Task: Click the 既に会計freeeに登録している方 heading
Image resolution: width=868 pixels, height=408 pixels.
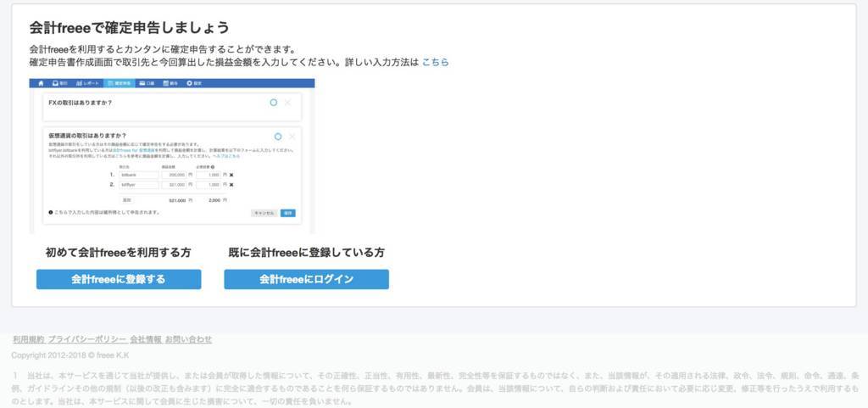Action: [x=306, y=253]
